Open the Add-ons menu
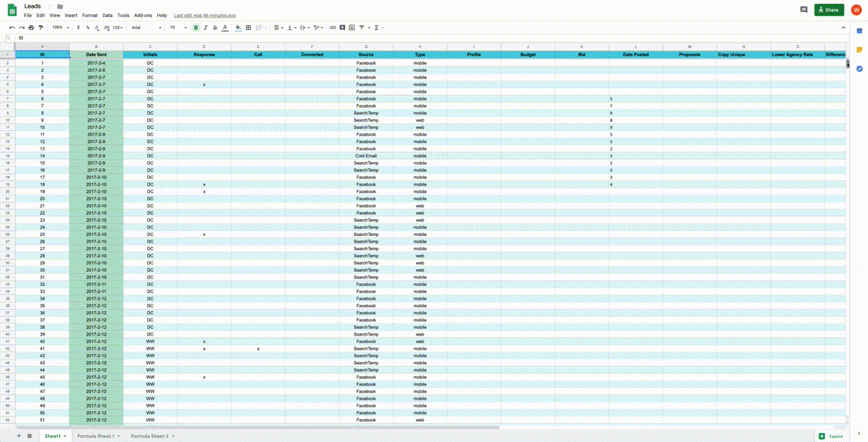 point(143,15)
